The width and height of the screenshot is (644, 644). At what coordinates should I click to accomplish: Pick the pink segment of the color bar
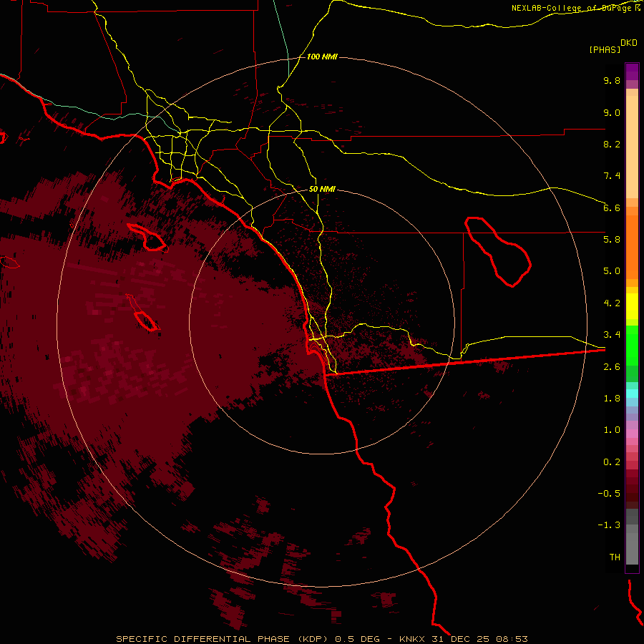coord(632,434)
